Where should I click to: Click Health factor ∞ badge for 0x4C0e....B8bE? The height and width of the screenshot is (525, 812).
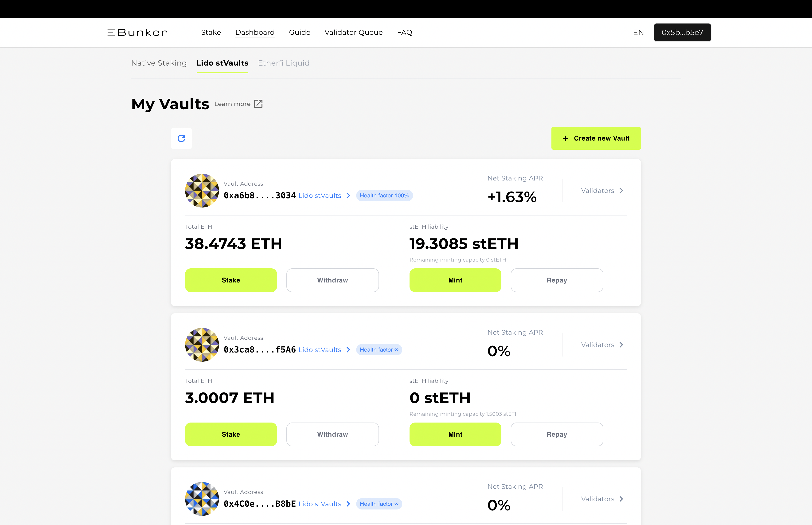point(379,504)
